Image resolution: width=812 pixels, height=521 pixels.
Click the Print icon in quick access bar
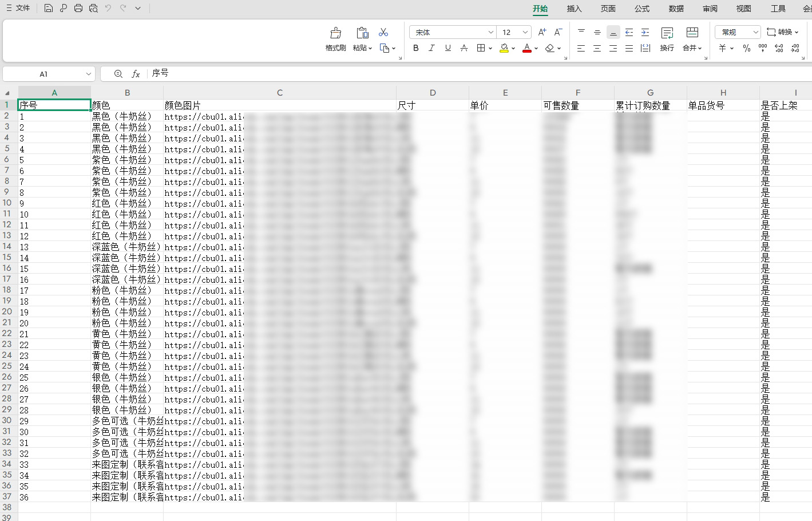click(78, 8)
